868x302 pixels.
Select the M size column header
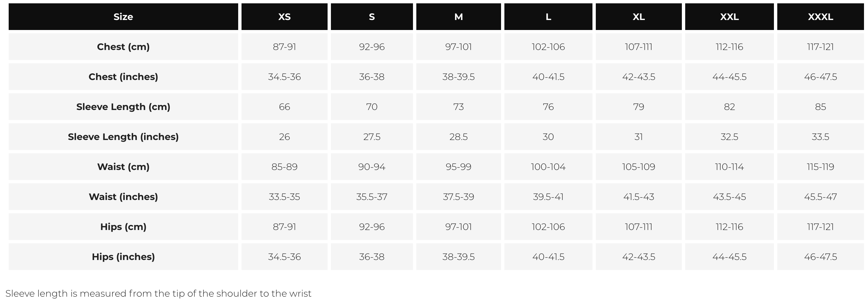click(x=458, y=17)
